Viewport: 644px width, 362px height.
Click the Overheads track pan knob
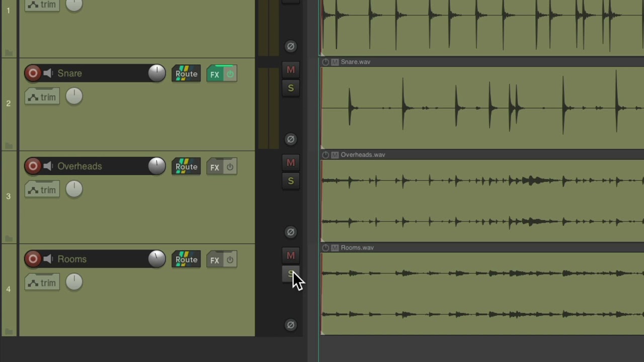[74, 190]
